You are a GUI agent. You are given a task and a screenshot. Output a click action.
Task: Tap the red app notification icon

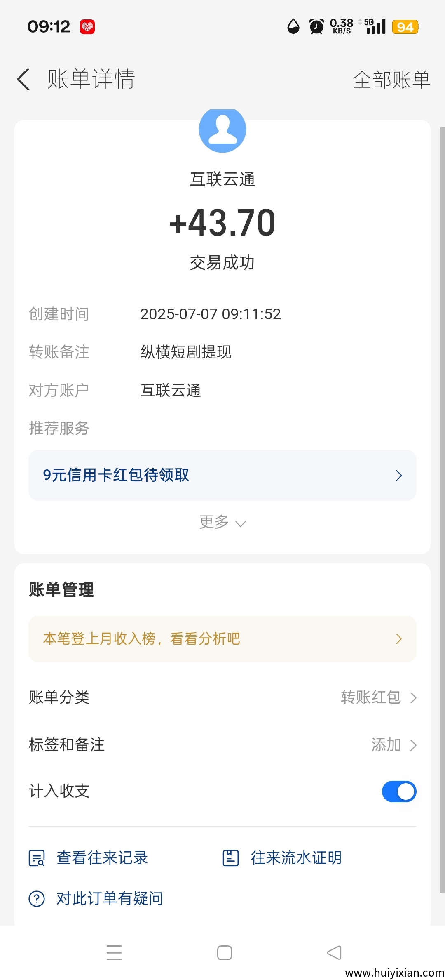pos(87,27)
